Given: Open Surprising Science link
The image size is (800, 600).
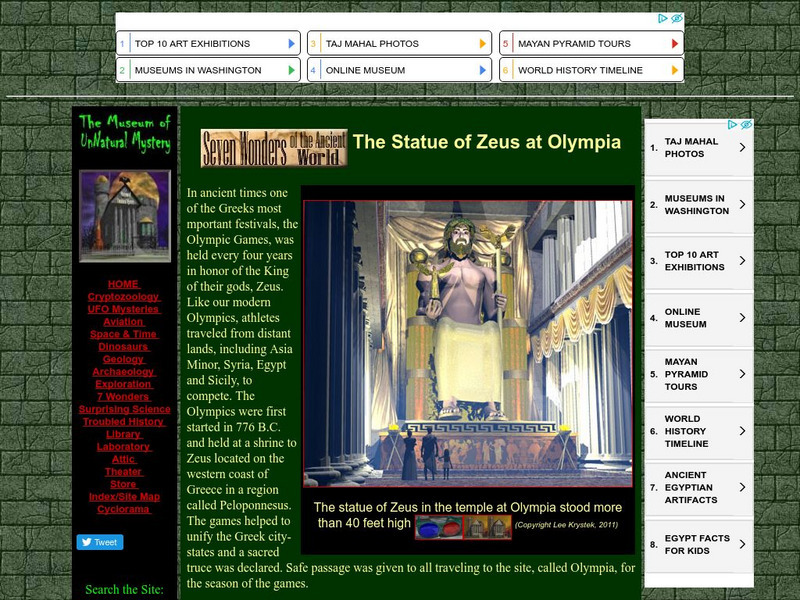Looking at the screenshot, I should point(124,409).
